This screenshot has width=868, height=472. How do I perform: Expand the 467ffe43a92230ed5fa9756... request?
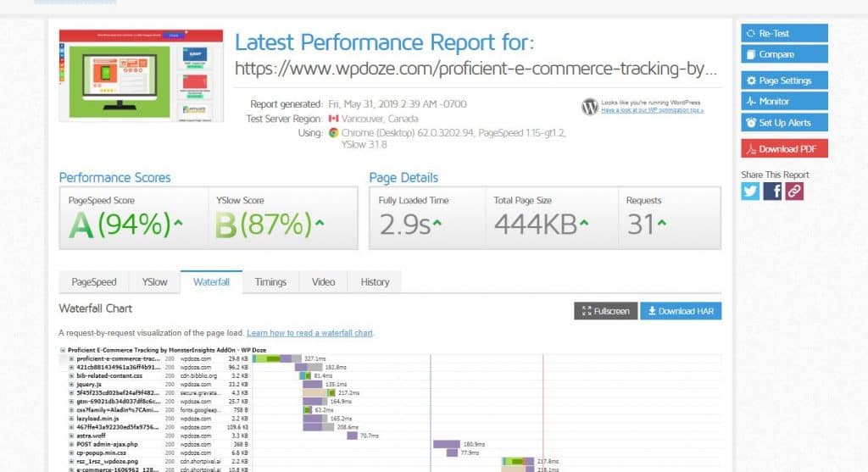(x=71, y=427)
